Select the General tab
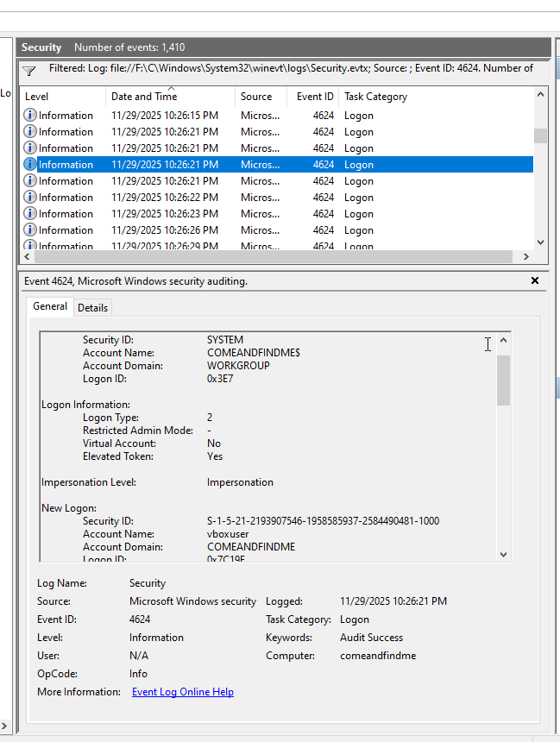The height and width of the screenshot is (742, 560). 50,306
